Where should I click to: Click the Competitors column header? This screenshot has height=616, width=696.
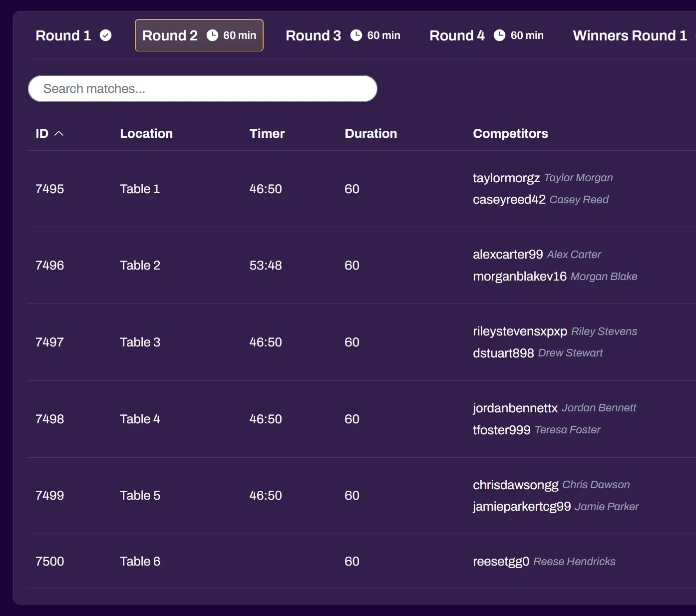[x=510, y=134]
